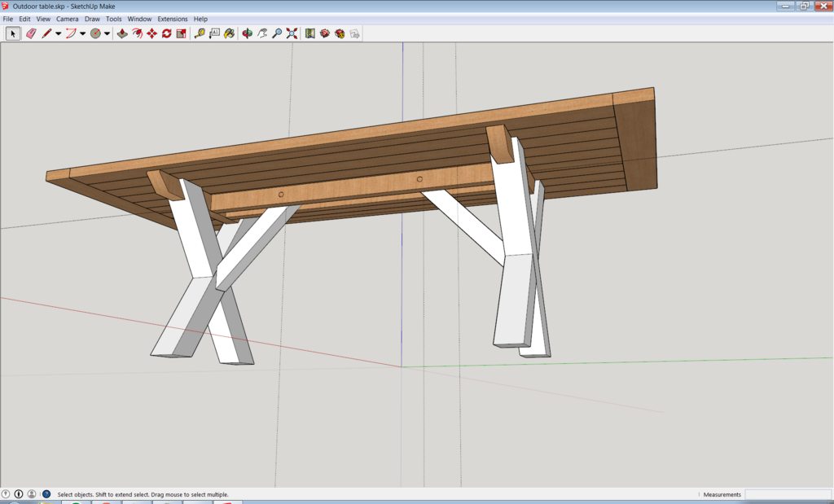Select the Tape Measure tool
The height and width of the screenshot is (504, 834).
coord(200,33)
